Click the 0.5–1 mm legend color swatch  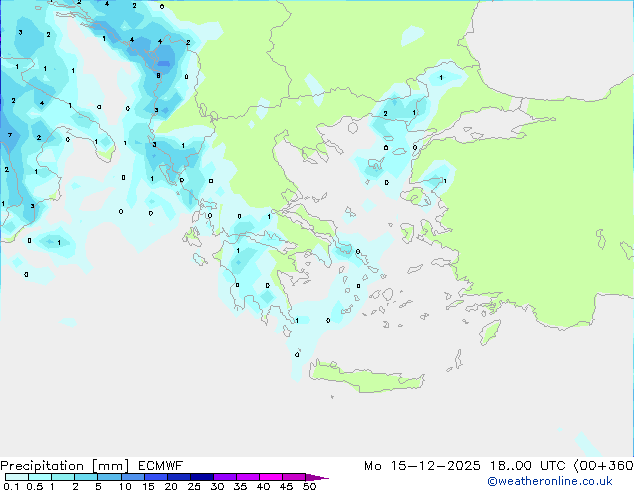(40, 477)
